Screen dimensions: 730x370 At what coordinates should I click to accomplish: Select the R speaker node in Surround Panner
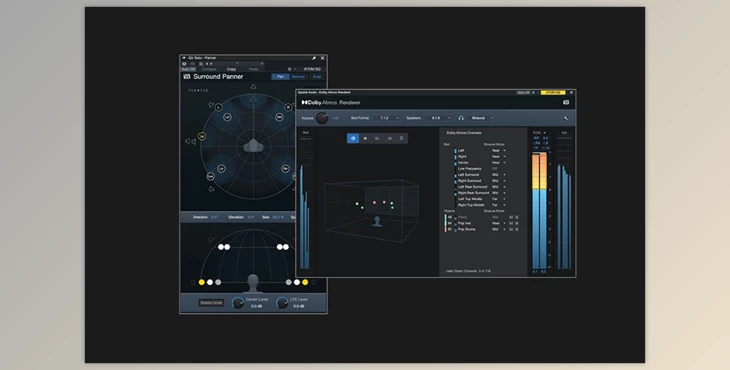coord(288,108)
